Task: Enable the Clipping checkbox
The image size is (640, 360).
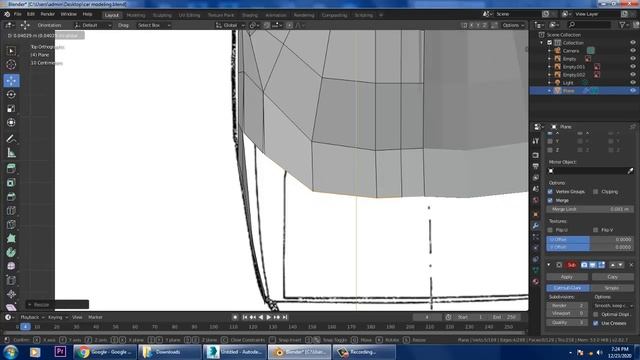Action: tap(596, 191)
